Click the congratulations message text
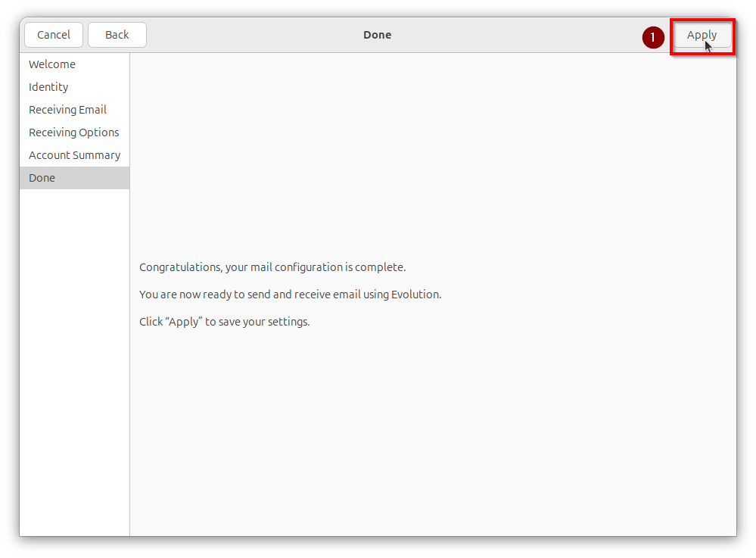The image size is (756, 558). 272,267
